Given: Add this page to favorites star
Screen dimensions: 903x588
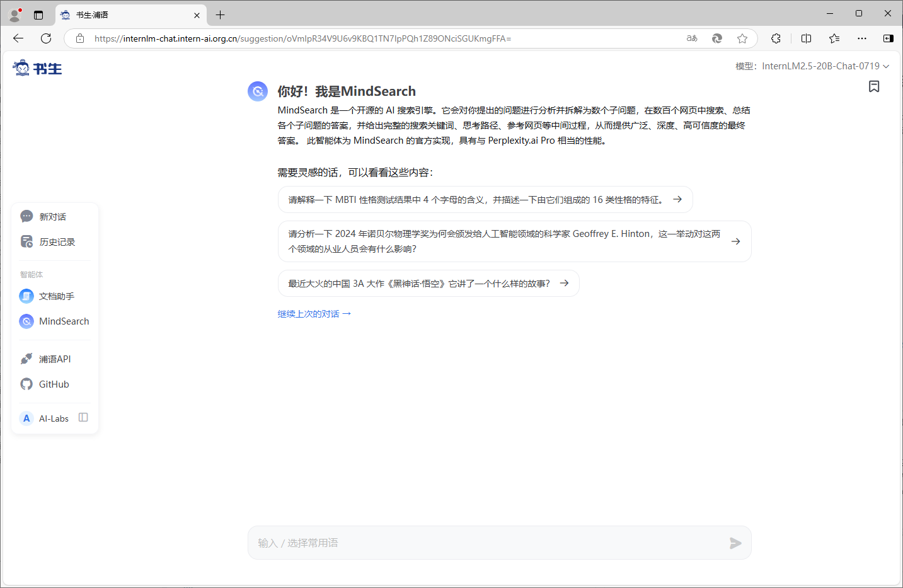Looking at the screenshot, I should (742, 38).
